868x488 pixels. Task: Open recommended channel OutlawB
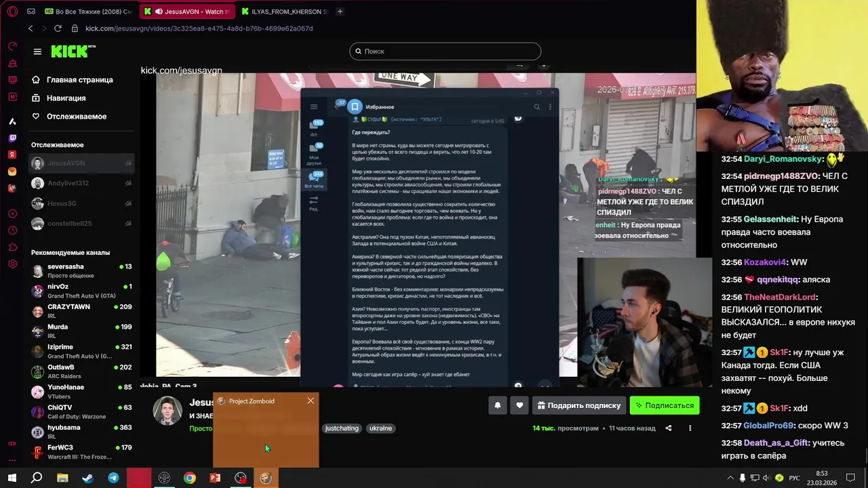(81, 371)
